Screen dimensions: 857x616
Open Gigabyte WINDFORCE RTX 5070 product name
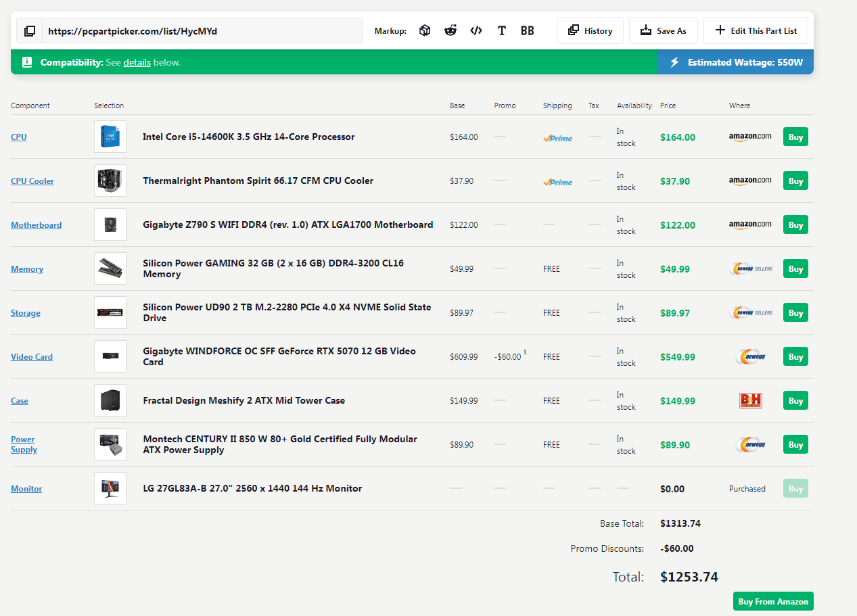pos(279,356)
